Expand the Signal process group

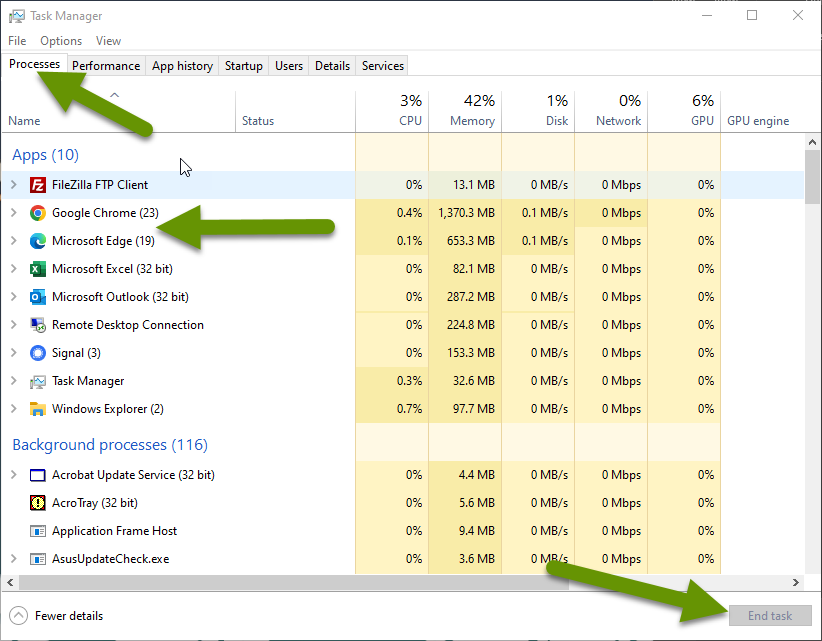click(13, 352)
